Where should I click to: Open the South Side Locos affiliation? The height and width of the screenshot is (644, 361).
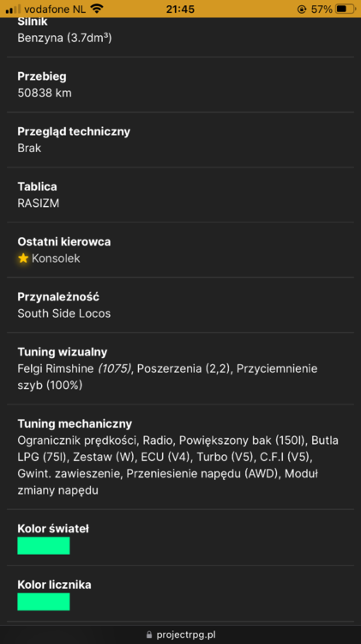(x=64, y=313)
